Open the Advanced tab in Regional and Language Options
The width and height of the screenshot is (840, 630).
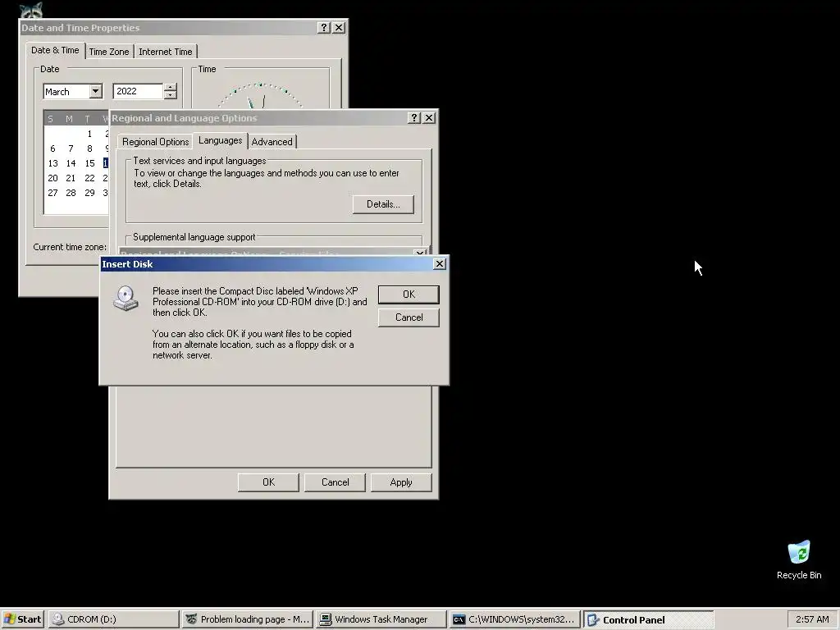(272, 141)
